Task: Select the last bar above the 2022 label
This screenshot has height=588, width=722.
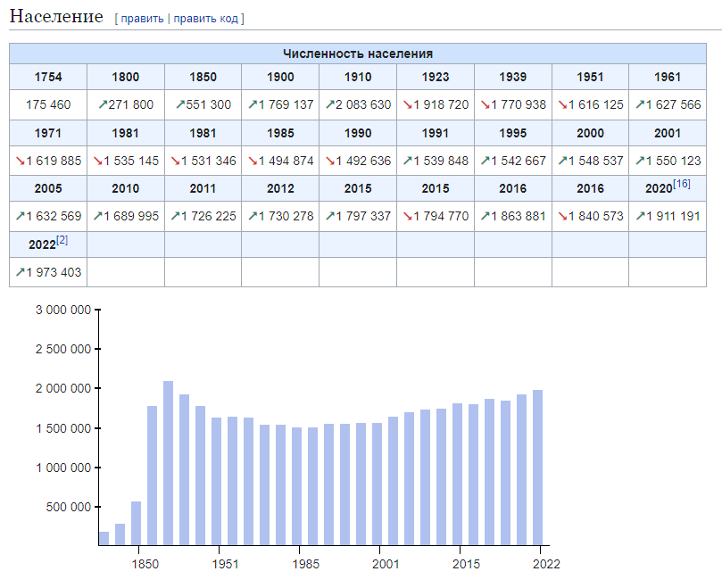Action: [537, 467]
